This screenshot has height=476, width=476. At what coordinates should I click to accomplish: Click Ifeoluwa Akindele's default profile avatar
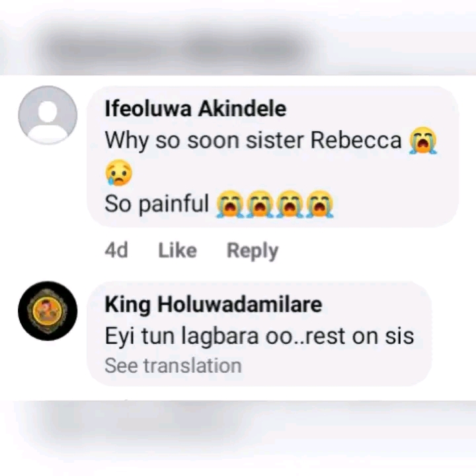(x=47, y=115)
